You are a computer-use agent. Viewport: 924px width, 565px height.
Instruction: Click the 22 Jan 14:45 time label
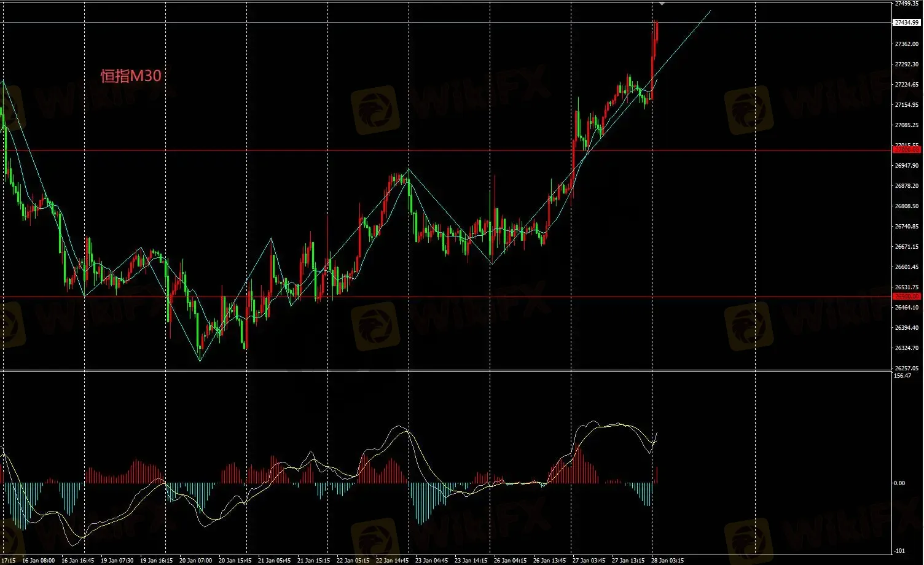tap(393, 560)
